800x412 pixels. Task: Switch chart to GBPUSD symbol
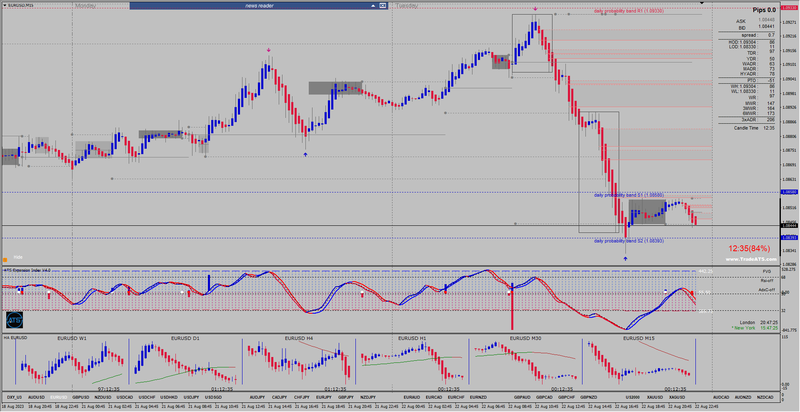81,397
